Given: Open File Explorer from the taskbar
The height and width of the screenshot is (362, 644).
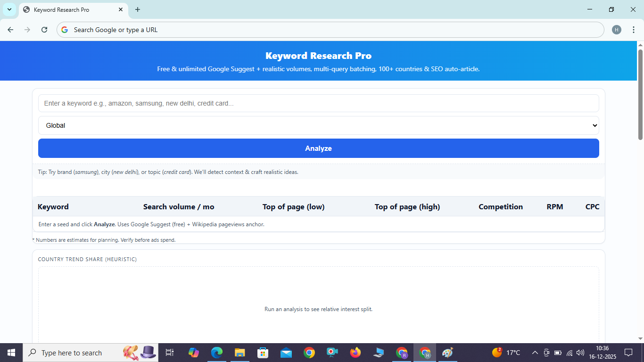Looking at the screenshot, I should [239, 352].
